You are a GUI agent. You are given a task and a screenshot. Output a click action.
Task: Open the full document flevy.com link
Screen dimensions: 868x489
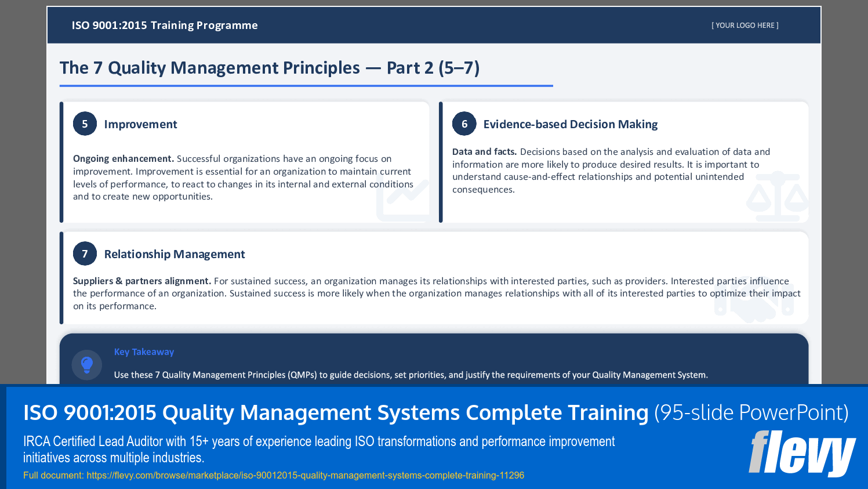(x=273, y=474)
